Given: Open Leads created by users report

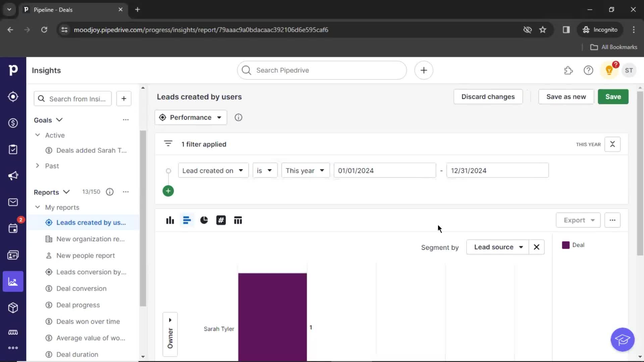Looking at the screenshot, I should coord(83,223).
